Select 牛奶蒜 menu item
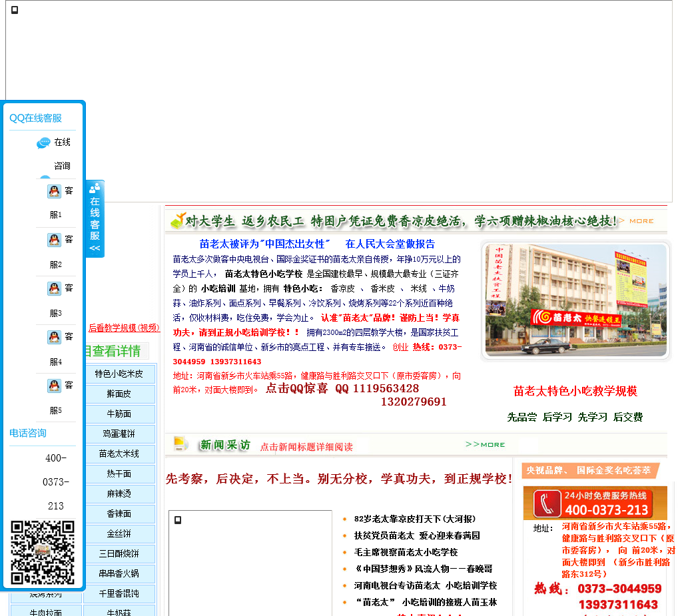 click(119, 611)
